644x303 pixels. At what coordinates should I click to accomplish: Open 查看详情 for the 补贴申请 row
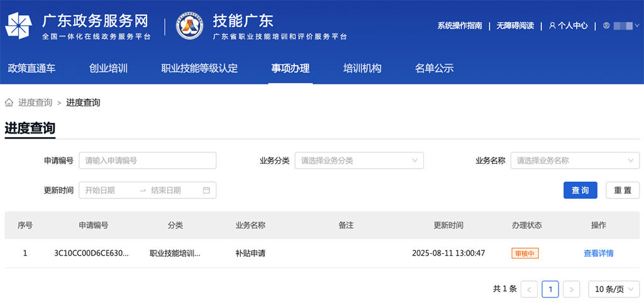tap(598, 253)
